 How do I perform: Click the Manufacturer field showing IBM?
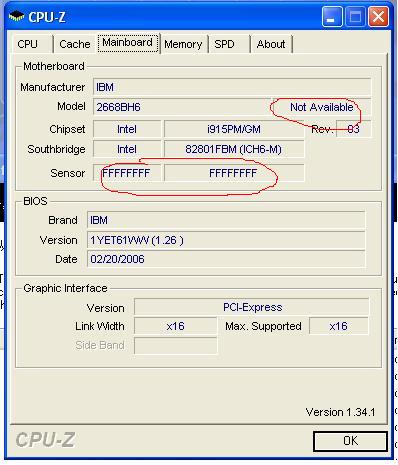(x=232, y=87)
